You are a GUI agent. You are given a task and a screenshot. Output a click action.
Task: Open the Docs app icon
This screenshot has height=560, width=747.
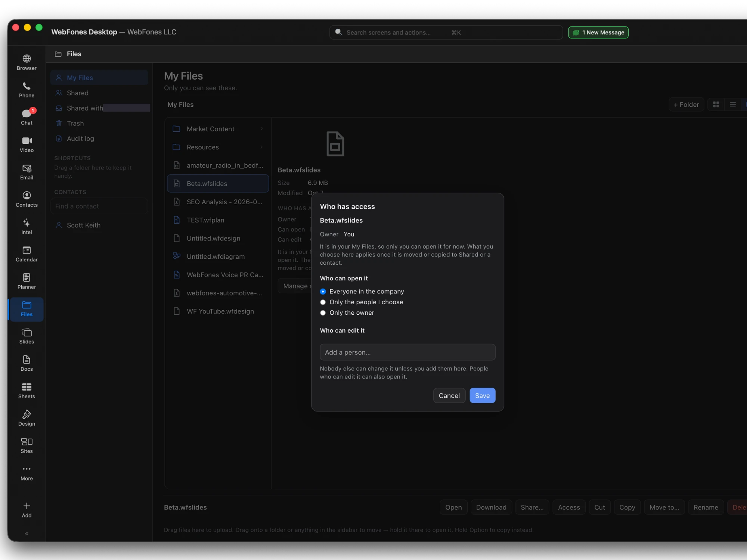(x=27, y=363)
